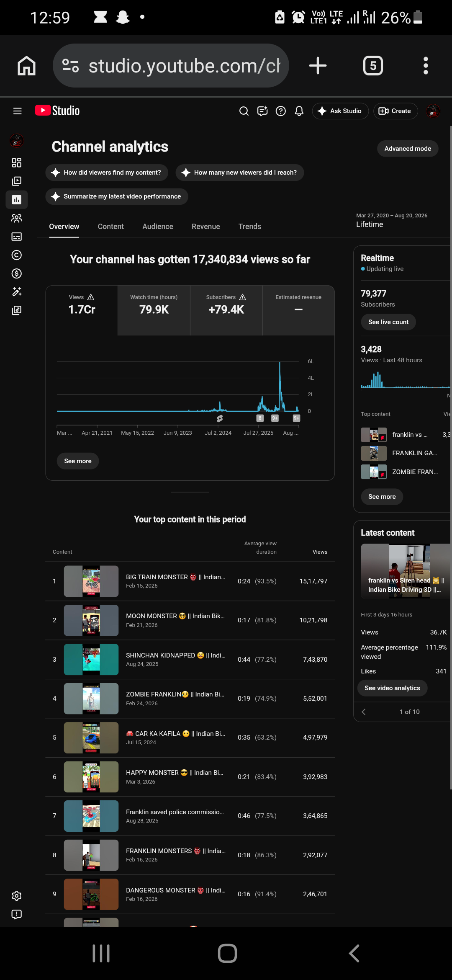
Task: Click See more in Realtime panel
Action: pos(382,497)
